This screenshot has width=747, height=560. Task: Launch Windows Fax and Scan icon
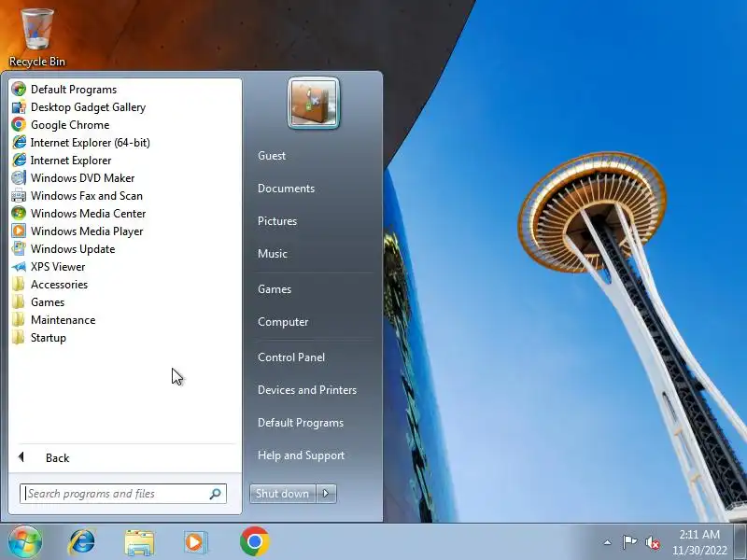[19, 196]
